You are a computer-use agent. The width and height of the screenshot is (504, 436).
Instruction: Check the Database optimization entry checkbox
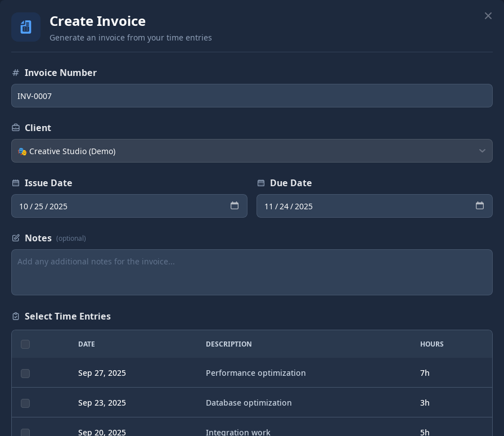[x=25, y=403]
